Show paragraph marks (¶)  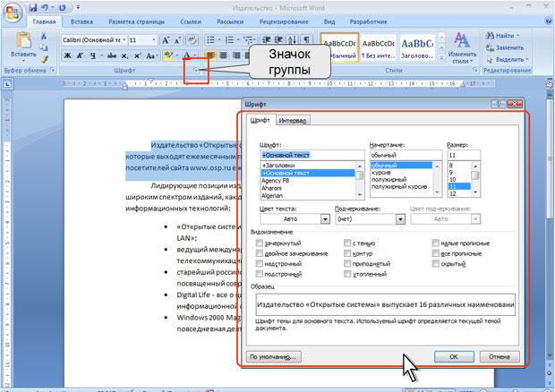(x=306, y=40)
